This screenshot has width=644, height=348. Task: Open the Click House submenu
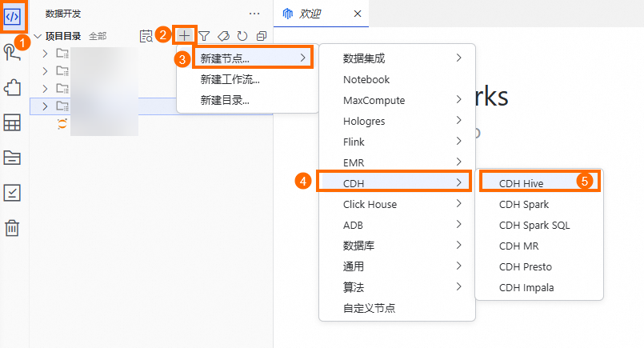[397, 204]
